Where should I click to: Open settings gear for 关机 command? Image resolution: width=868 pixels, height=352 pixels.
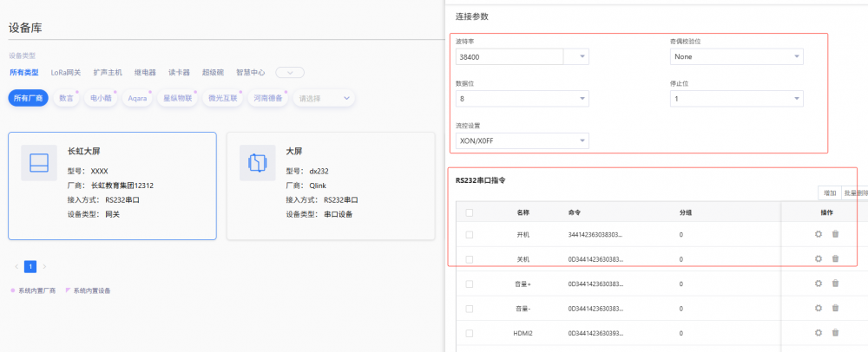[818, 258]
